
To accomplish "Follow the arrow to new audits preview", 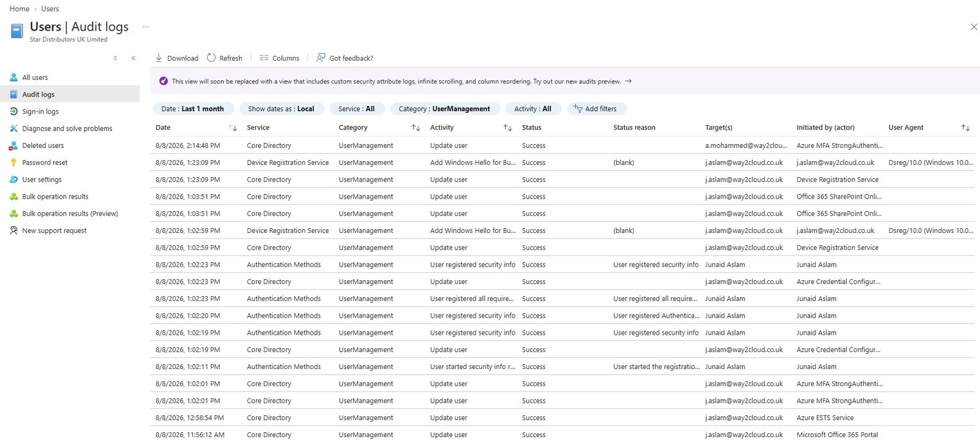I will pos(628,81).
